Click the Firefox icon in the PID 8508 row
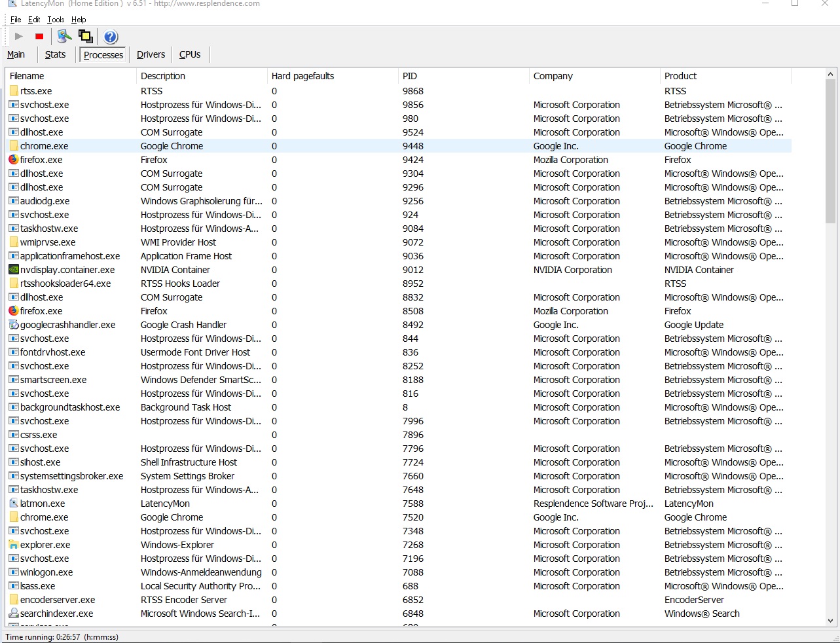This screenshot has height=643, width=840. (x=14, y=311)
